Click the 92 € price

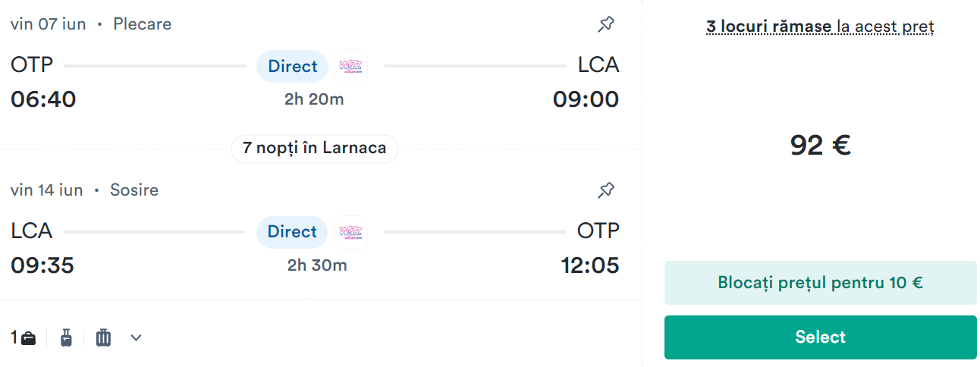(821, 145)
